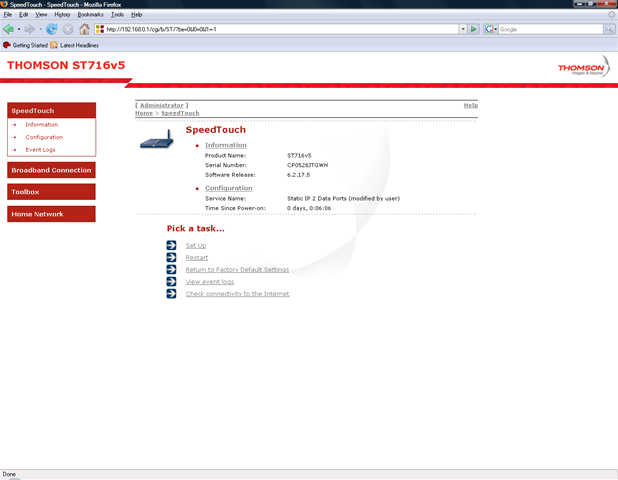Click the Thomson logo at top right

(584, 67)
